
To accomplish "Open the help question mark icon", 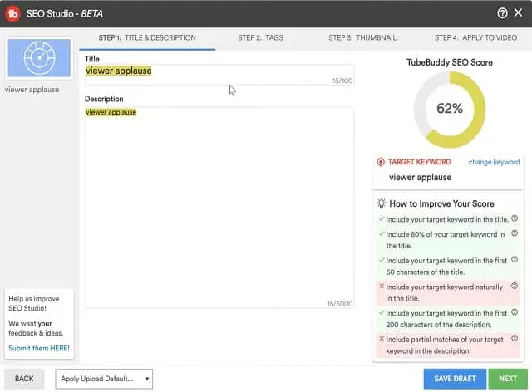I will (x=502, y=13).
